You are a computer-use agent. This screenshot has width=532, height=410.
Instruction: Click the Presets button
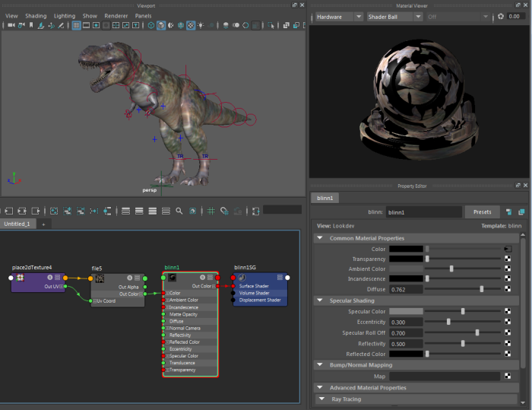[x=482, y=212]
